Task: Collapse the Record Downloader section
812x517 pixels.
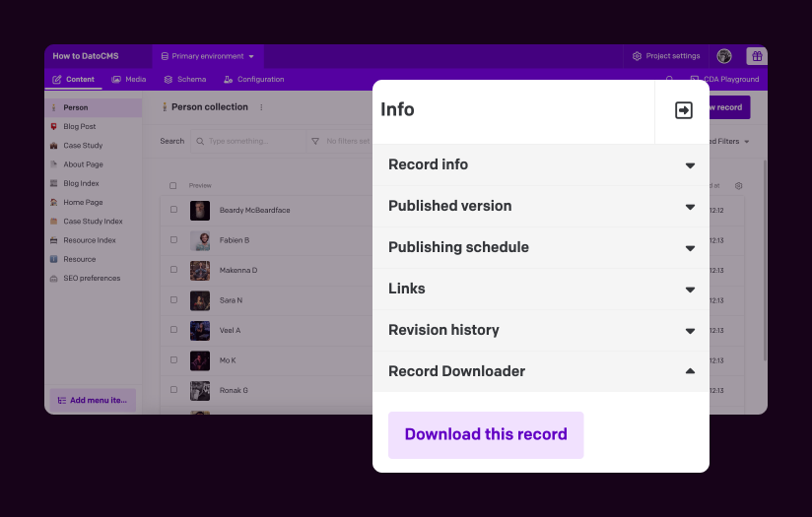Action: tap(541, 371)
